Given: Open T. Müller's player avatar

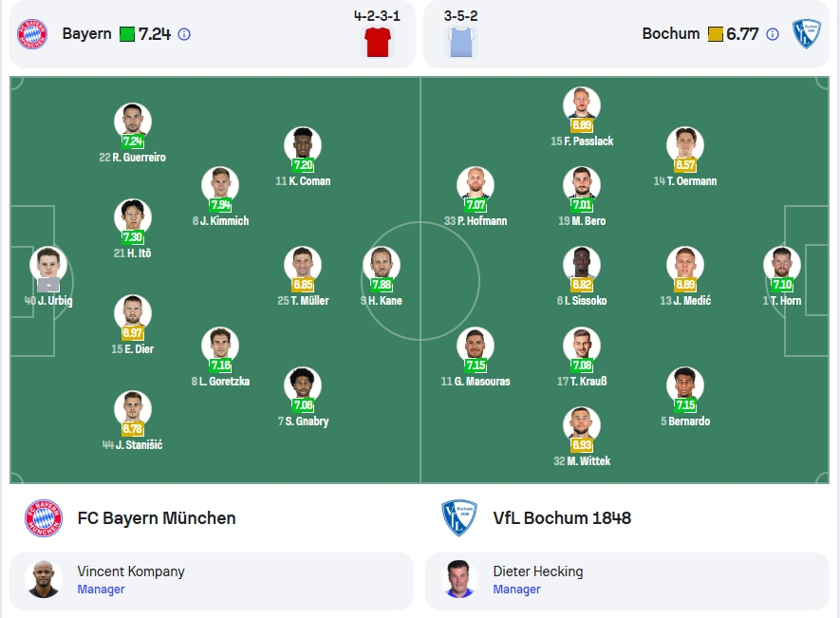Looking at the screenshot, I should (303, 264).
